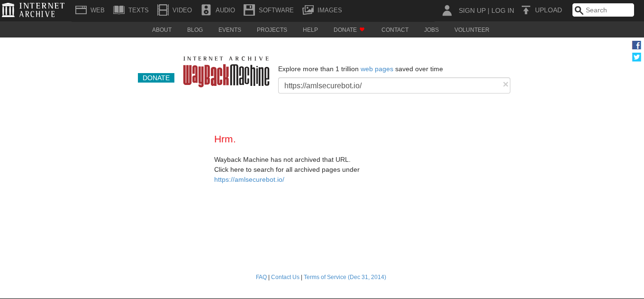Screen dimensions: 644x299
Task: Click the SOFTWARE text label
Action: [276, 10]
